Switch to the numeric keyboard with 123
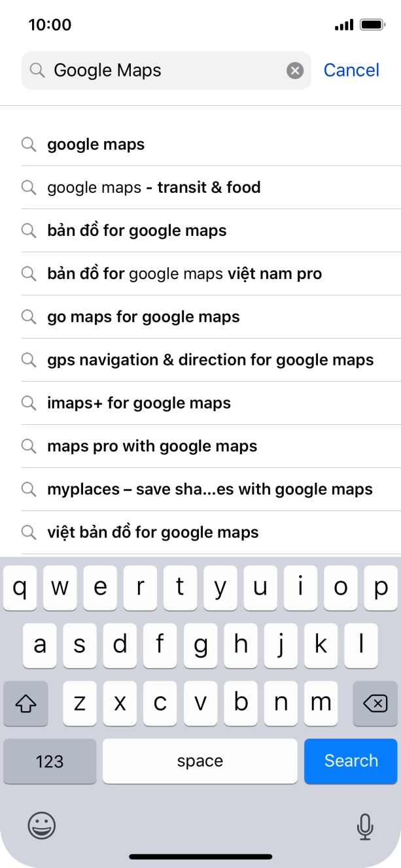This screenshot has height=868, width=401. click(50, 761)
